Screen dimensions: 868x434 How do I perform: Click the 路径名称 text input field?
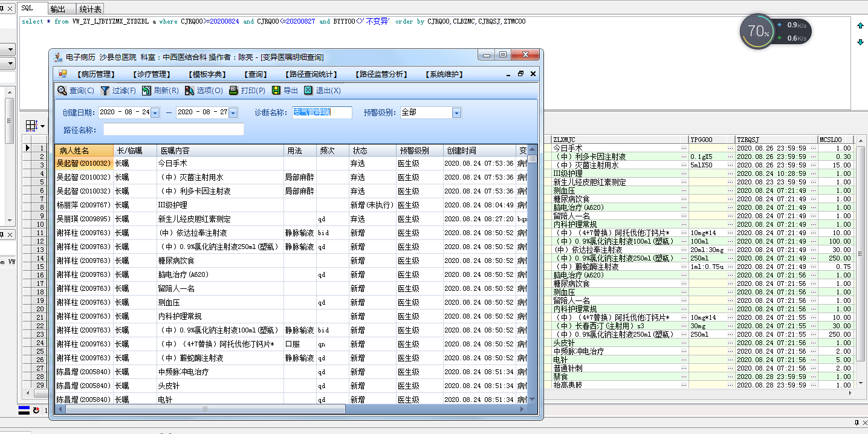click(173, 129)
